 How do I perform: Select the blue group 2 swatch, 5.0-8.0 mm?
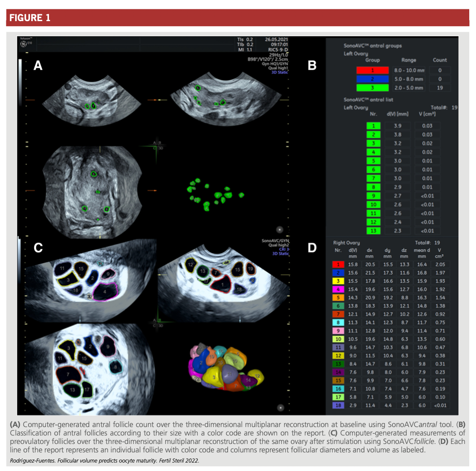(373, 79)
